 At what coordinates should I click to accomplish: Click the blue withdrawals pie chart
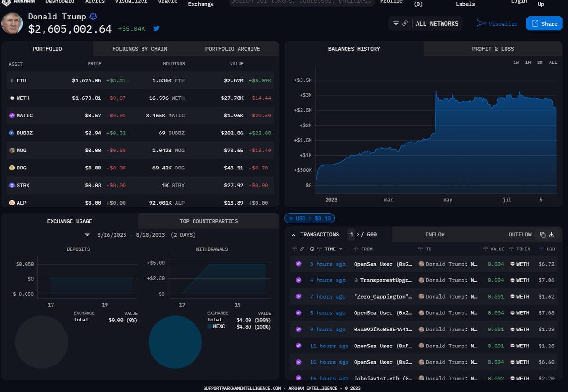pos(175,342)
